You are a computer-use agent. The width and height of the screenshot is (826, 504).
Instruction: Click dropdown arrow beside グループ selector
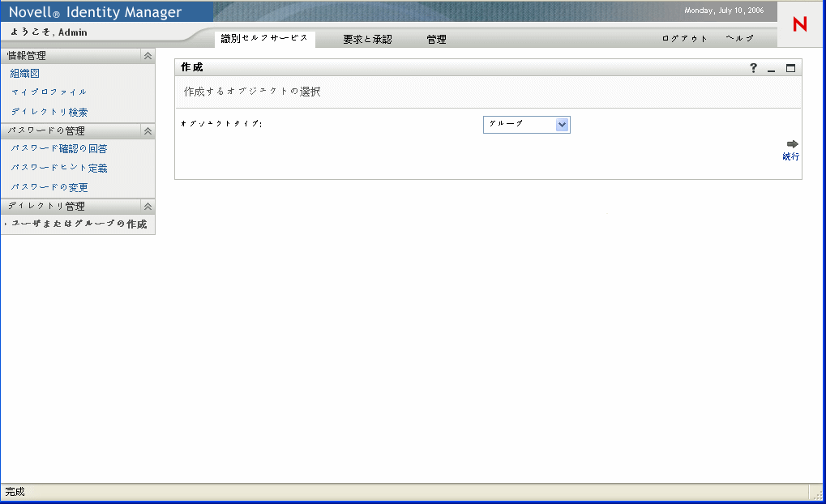563,125
